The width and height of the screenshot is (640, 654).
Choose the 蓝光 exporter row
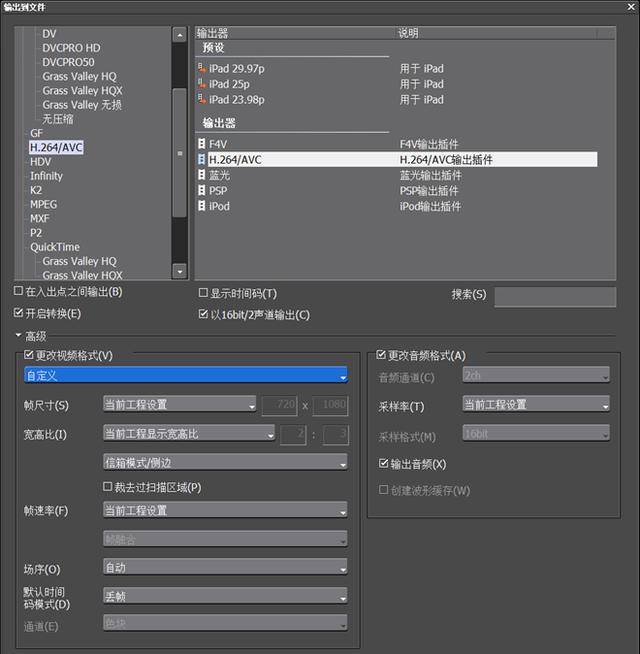397,175
